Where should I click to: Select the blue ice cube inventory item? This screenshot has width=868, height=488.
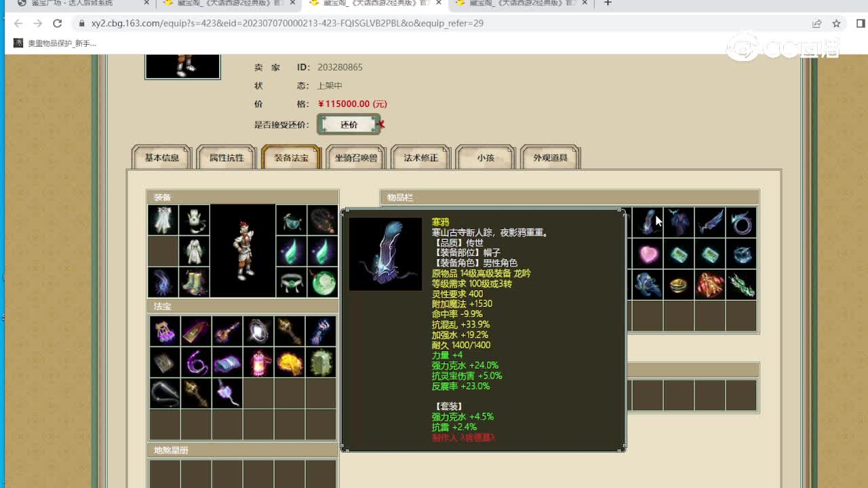click(741, 254)
